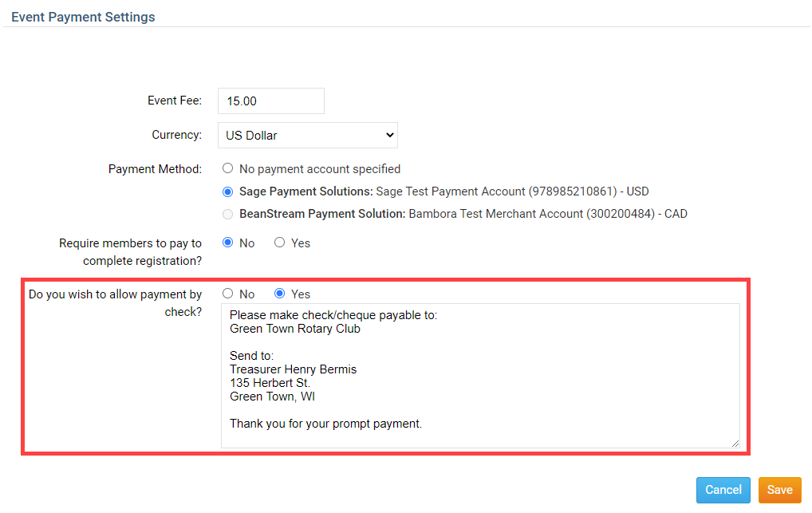
Task: Open the Currency dropdown showing US Dollar
Action: click(307, 136)
